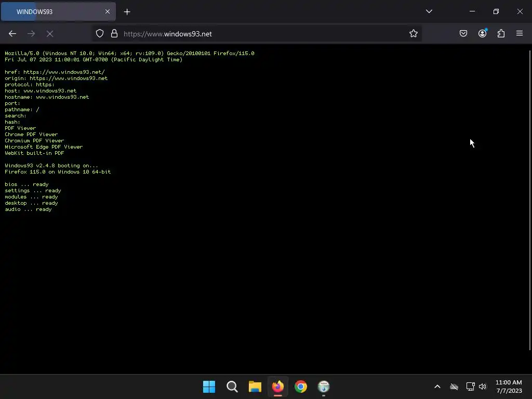Click the 'WebKit built-in PDF' line
This screenshot has width=532, height=399.
tap(34, 153)
